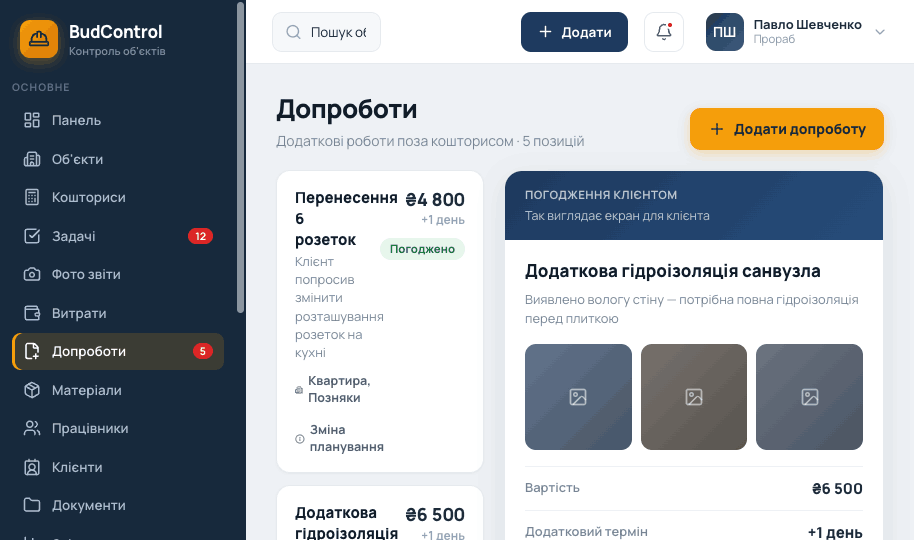Click the Погодження клієнтом header text
Screen dimensions: 914x540
(601, 194)
